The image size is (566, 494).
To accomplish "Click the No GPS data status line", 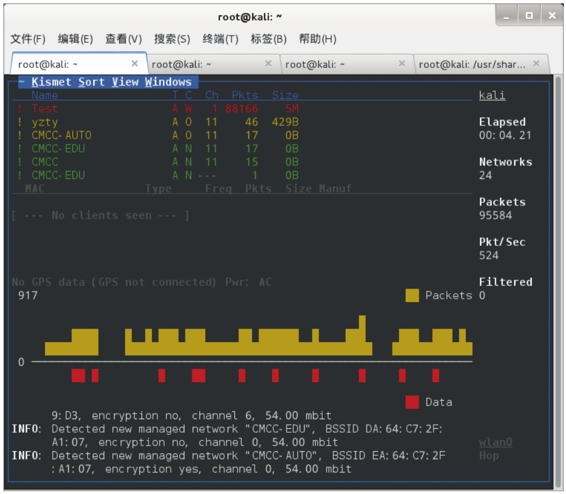I will 142,282.
